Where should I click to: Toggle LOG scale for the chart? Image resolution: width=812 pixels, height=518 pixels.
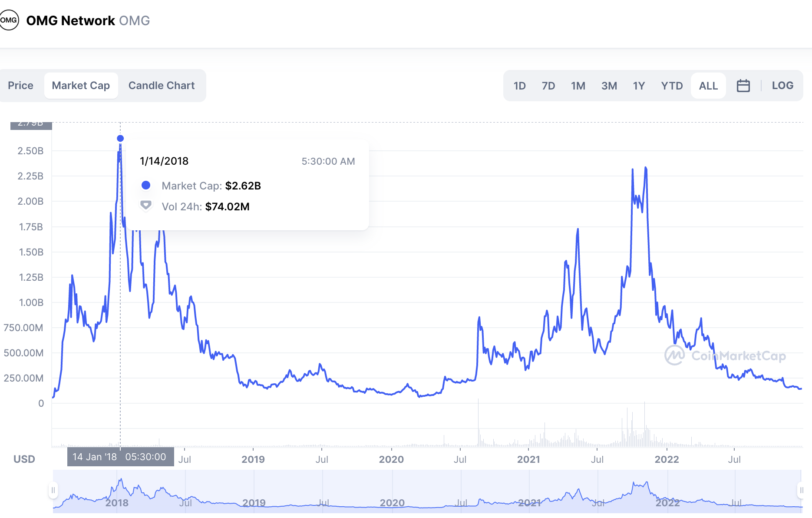coord(782,86)
